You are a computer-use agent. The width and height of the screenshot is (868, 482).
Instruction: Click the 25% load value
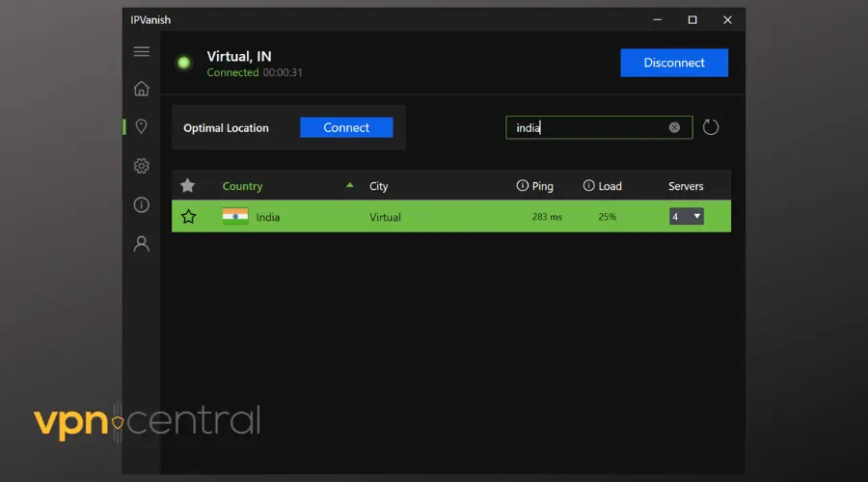point(608,217)
